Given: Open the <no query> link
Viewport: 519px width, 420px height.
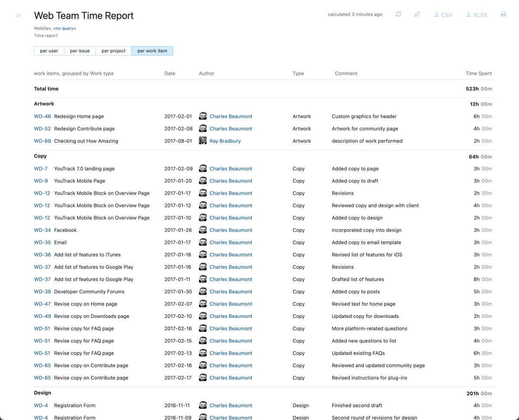Looking at the screenshot, I should point(64,28).
